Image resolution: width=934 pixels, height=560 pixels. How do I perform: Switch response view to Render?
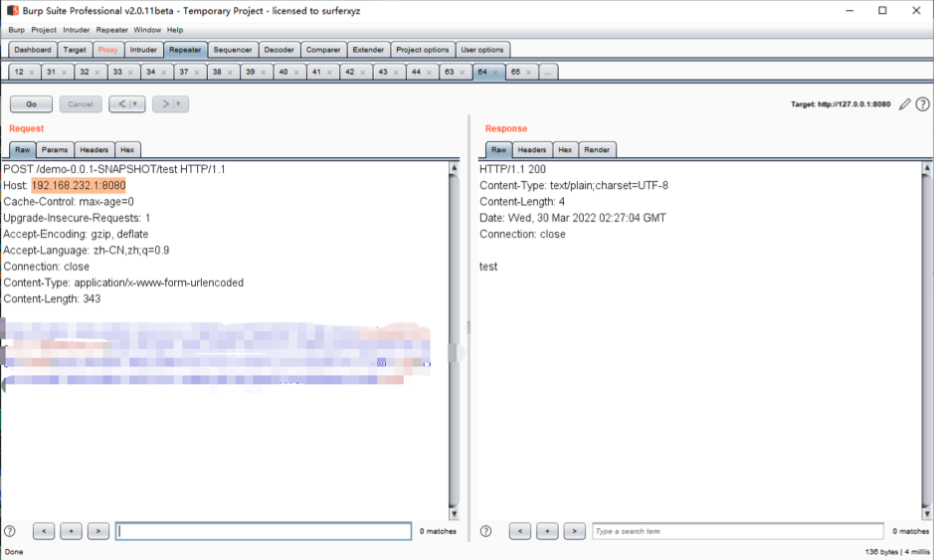pyautogui.click(x=597, y=149)
